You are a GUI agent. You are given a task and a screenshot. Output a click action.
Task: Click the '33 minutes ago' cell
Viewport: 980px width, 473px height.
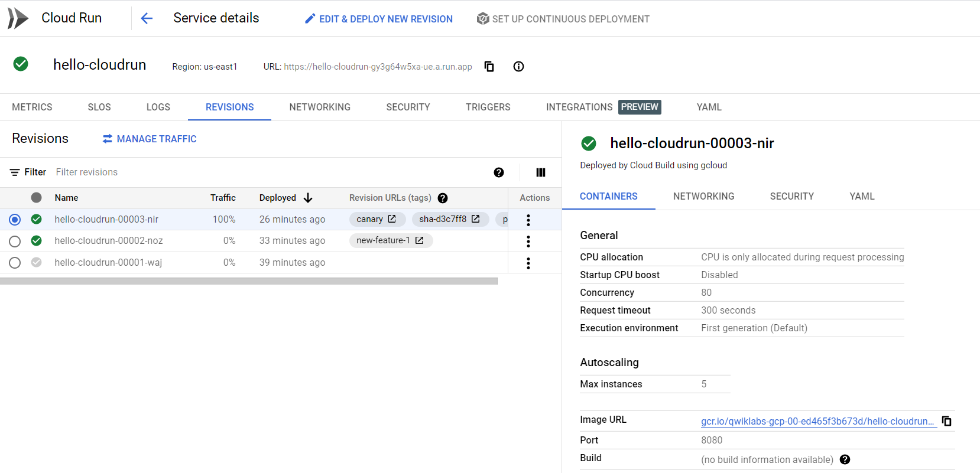pos(292,240)
